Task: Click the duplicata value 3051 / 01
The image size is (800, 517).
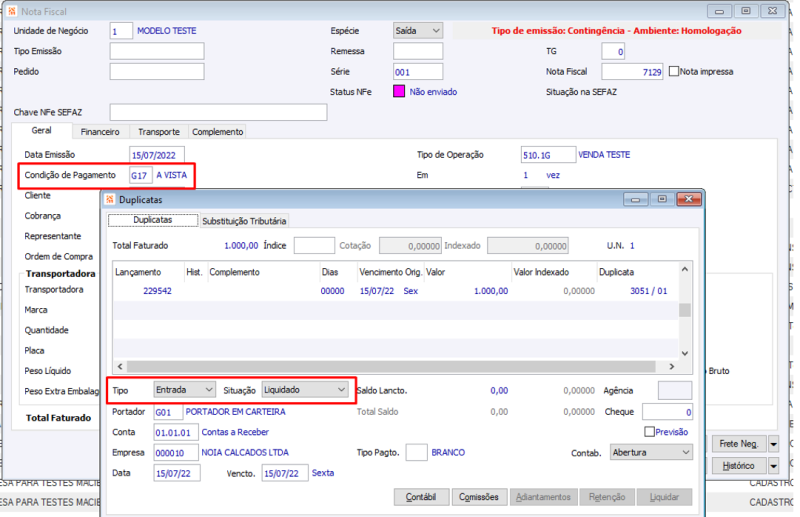Action: coord(648,291)
